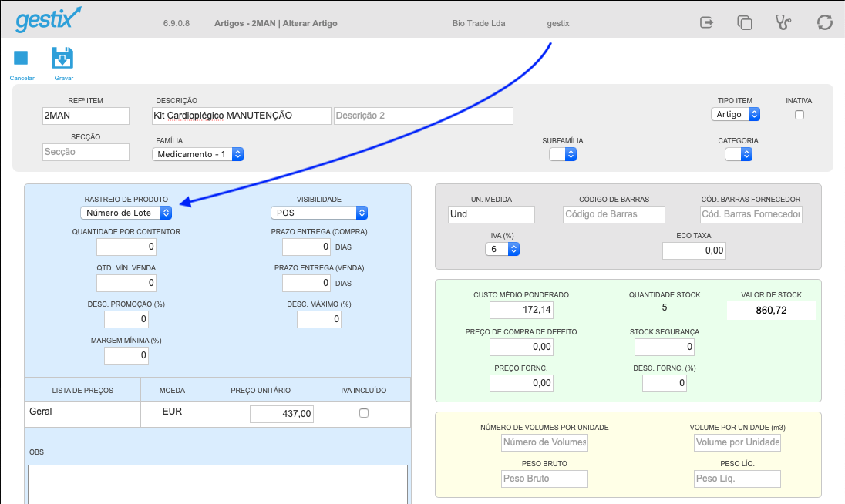
Task: Click the Preço Unitário 437,00 field
Action: tap(282, 414)
